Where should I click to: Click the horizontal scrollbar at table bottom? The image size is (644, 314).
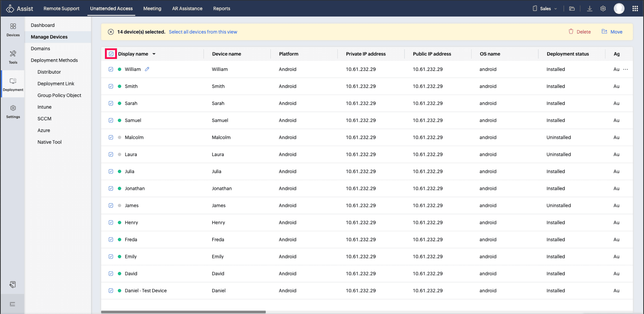183,312
